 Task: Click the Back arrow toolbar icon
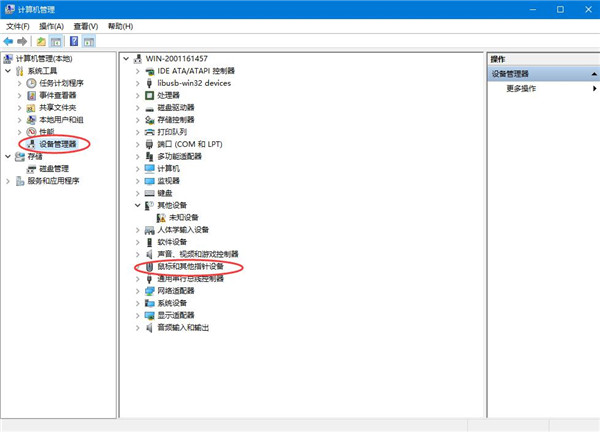9,42
